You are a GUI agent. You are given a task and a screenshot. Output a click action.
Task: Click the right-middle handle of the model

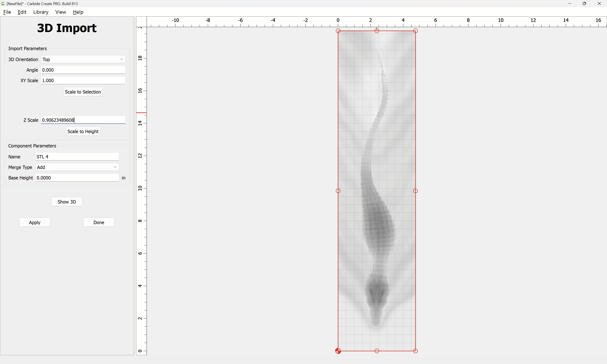pyautogui.click(x=415, y=191)
